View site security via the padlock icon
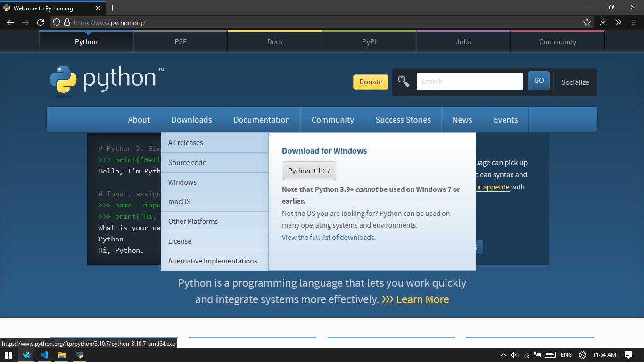The height and width of the screenshot is (362, 644). (67, 22)
